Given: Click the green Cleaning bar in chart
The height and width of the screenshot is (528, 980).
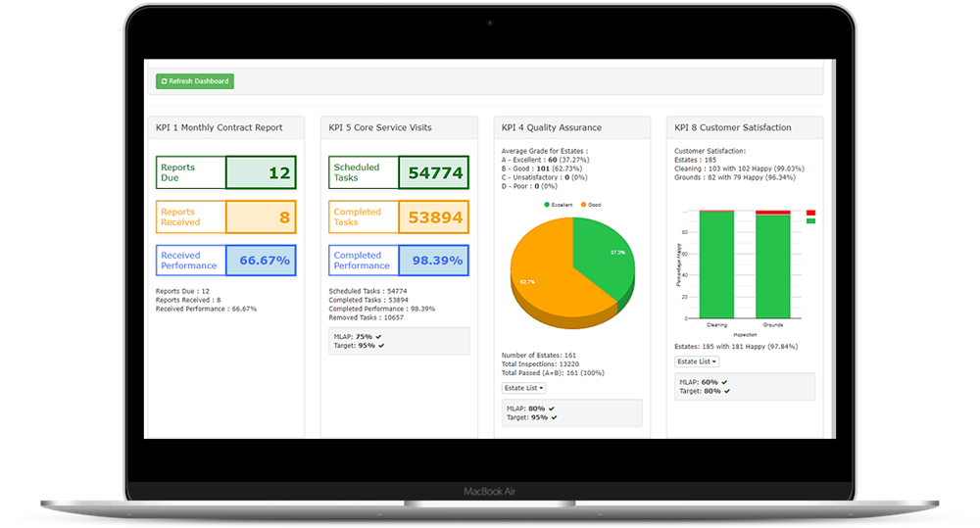Looking at the screenshot, I should (716, 264).
